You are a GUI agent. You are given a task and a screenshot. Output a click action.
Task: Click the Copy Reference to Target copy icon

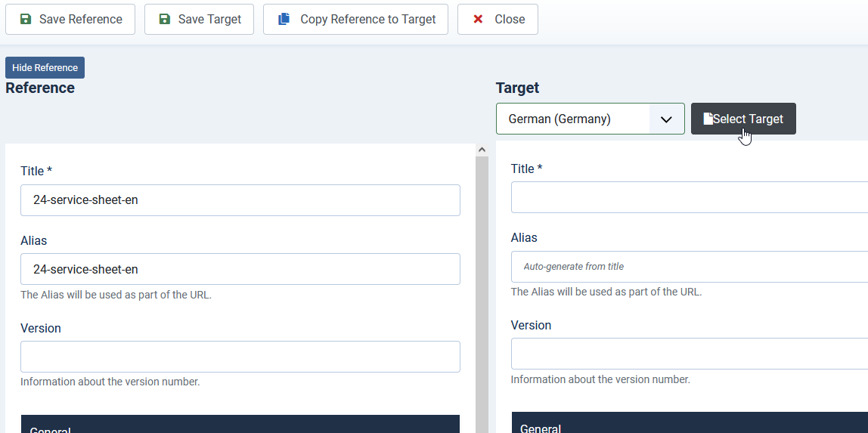[x=284, y=20]
